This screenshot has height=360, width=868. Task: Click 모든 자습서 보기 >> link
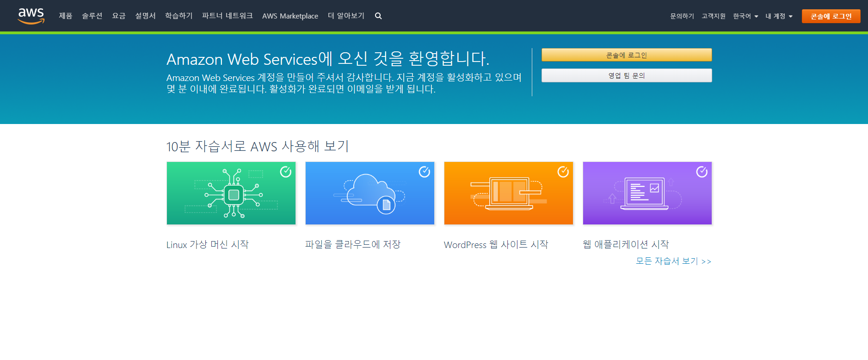(674, 261)
